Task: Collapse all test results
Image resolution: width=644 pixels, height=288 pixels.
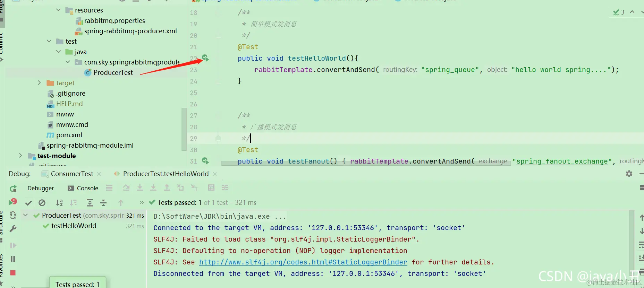Action: tap(103, 203)
